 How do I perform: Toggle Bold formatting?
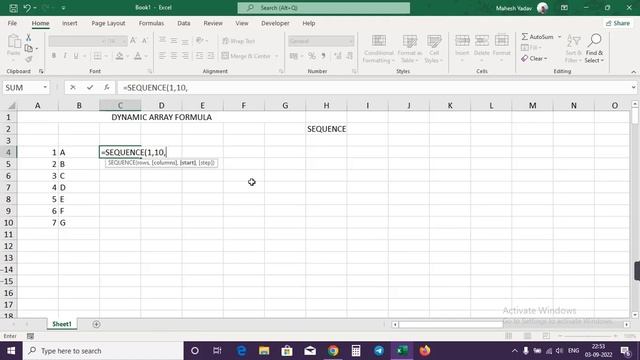pos(53,56)
